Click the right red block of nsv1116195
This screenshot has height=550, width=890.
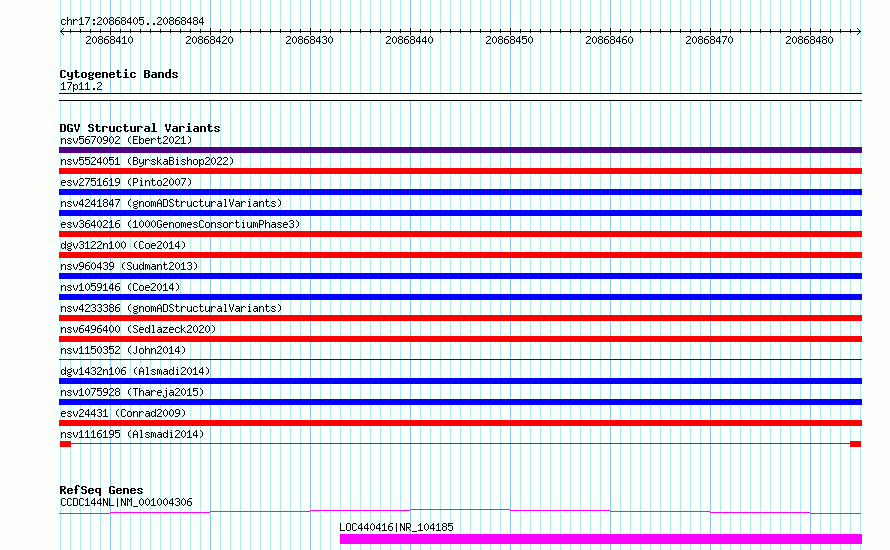coord(855,444)
